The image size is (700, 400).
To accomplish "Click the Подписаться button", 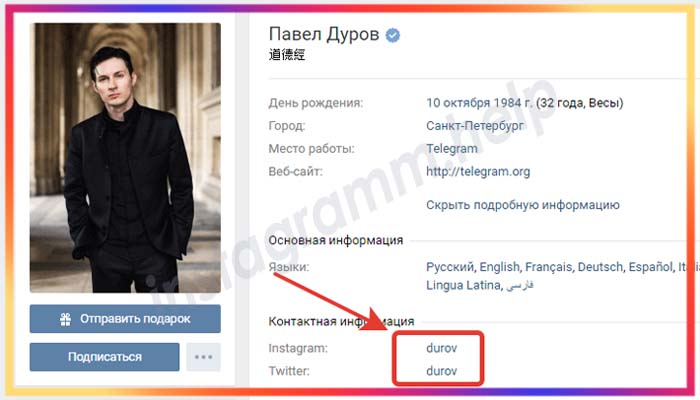I will pyautogui.click(x=104, y=357).
